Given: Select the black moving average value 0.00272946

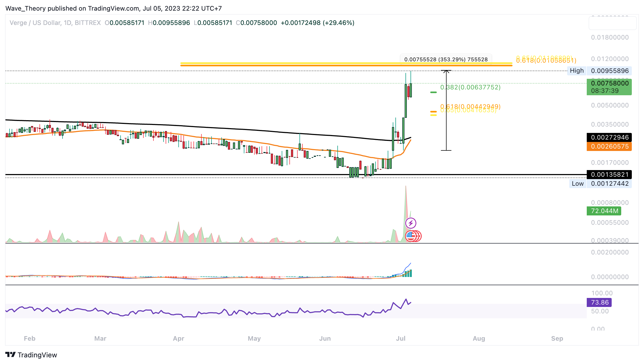Looking at the screenshot, I should click(x=609, y=137).
